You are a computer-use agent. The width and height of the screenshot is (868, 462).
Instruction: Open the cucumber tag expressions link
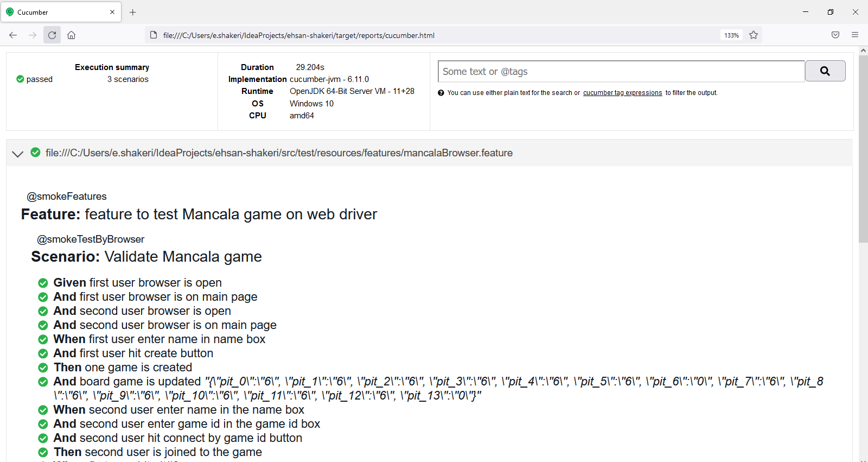pos(622,93)
